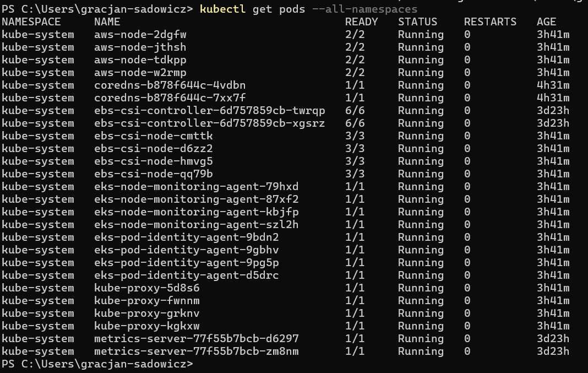588x373 pixels.
Task: Click the kube-proxy-fwnnm pod name
Action: (x=146, y=301)
